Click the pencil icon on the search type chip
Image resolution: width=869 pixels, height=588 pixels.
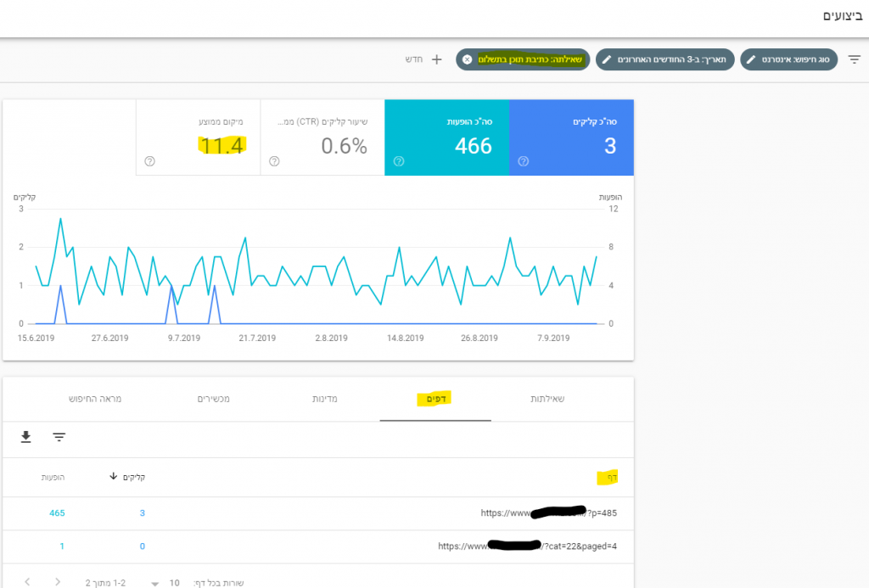tap(751, 59)
